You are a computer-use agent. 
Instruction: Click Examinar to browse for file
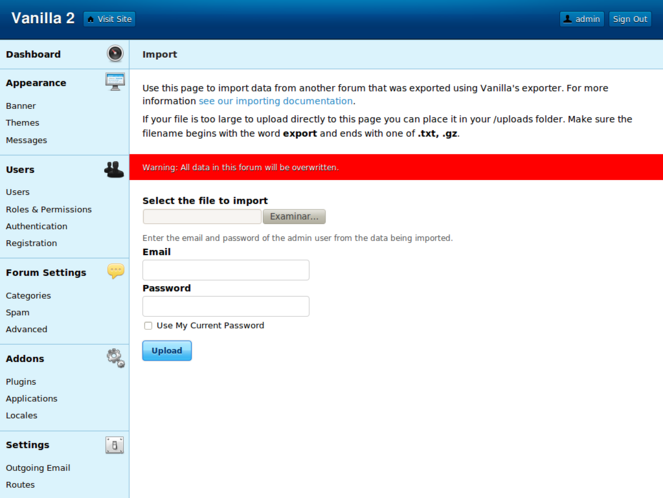coord(294,216)
